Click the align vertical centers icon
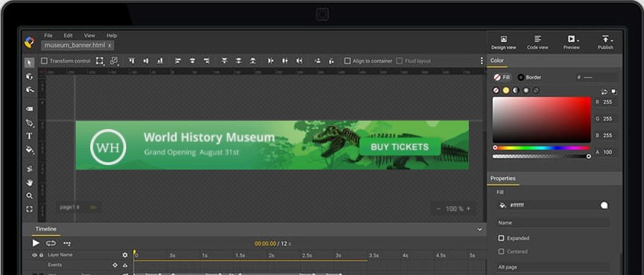Viewport: 644px width, 275px height. pos(145,61)
